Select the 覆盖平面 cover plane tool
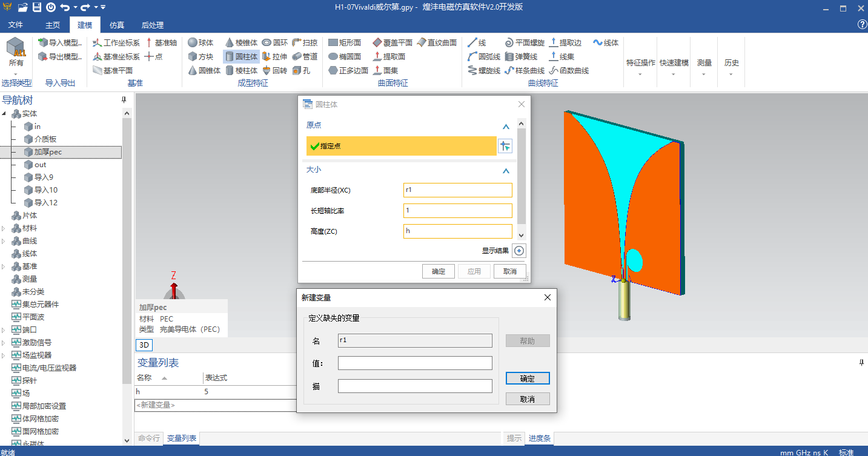The width and height of the screenshot is (868, 456). 392,43
